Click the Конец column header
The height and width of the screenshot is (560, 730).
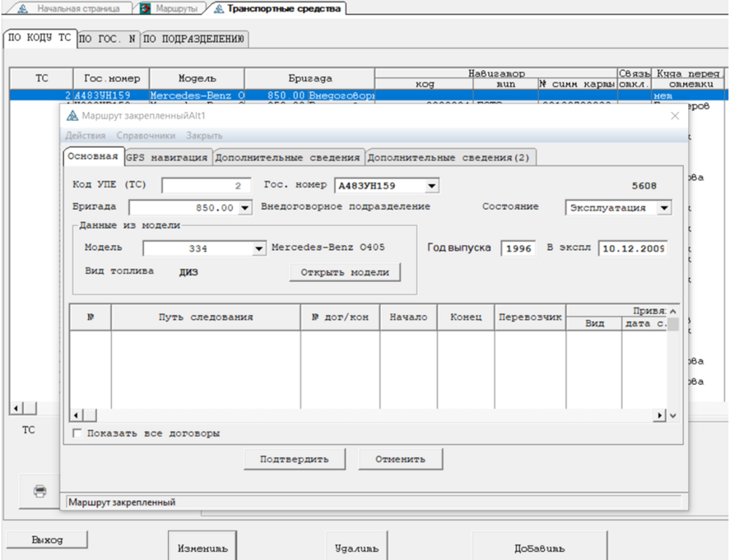pos(466,317)
